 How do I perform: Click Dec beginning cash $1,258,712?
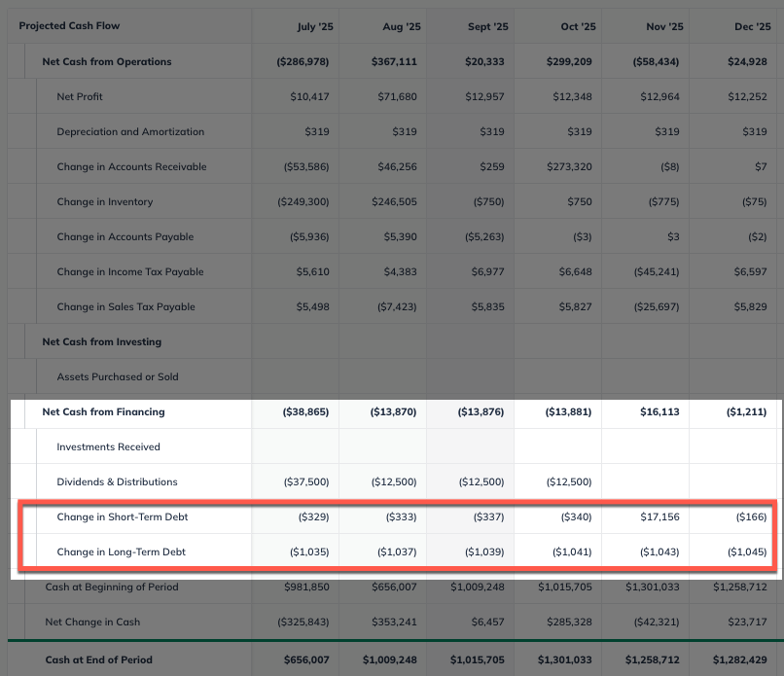coord(739,587)
